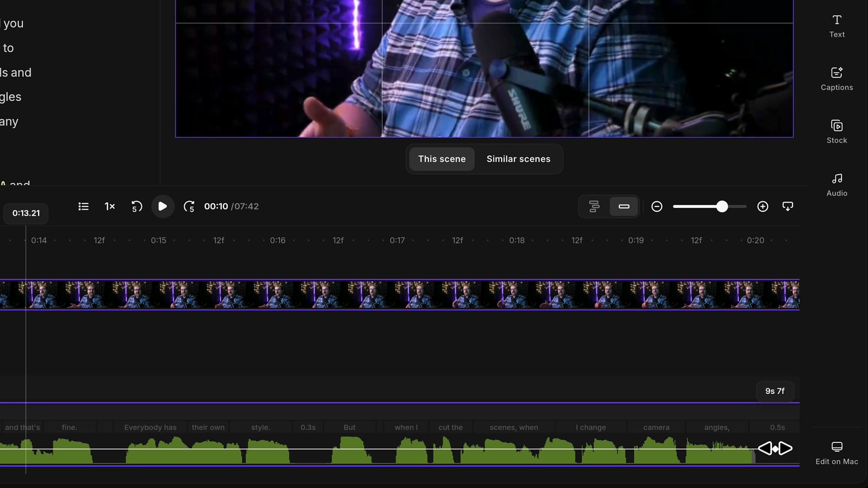868x488 pixels.
Task: Skip back 5 seconds
Action: pos(137,206)
